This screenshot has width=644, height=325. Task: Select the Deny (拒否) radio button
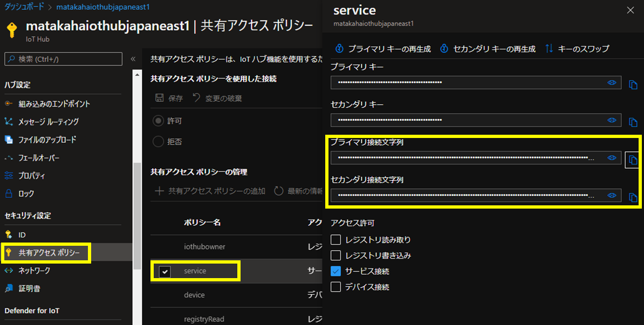(158, 142)
